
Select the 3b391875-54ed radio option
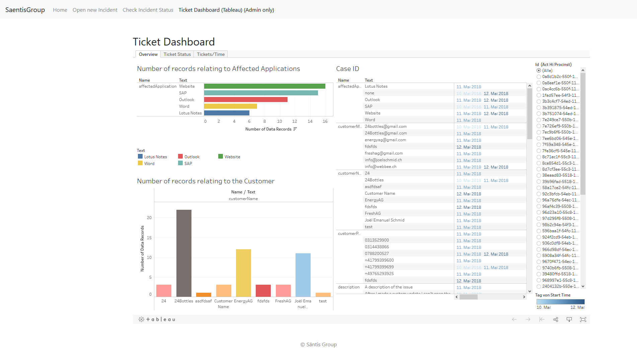pyautogui.click(x=539, y=108)
